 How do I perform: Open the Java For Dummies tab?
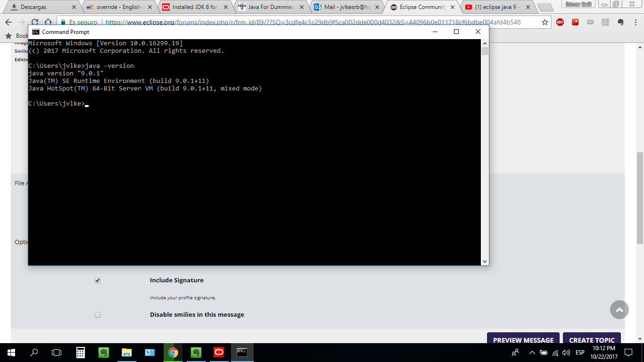point(270,7)
